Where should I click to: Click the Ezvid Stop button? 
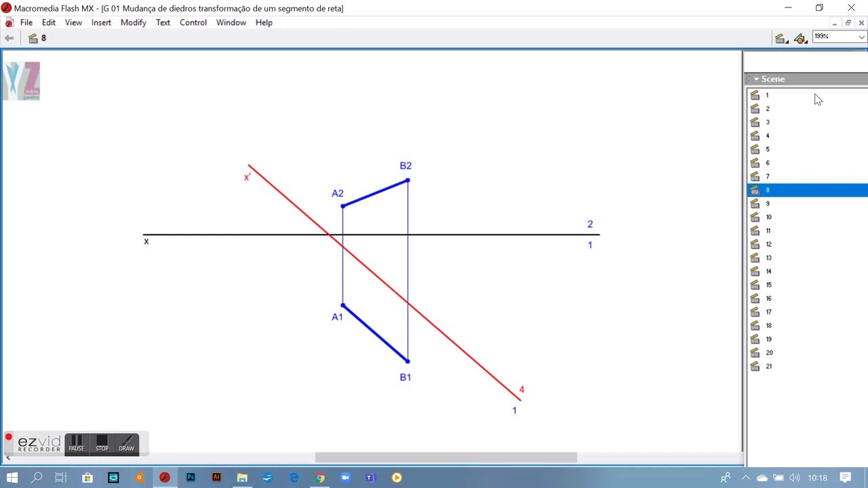102,444
